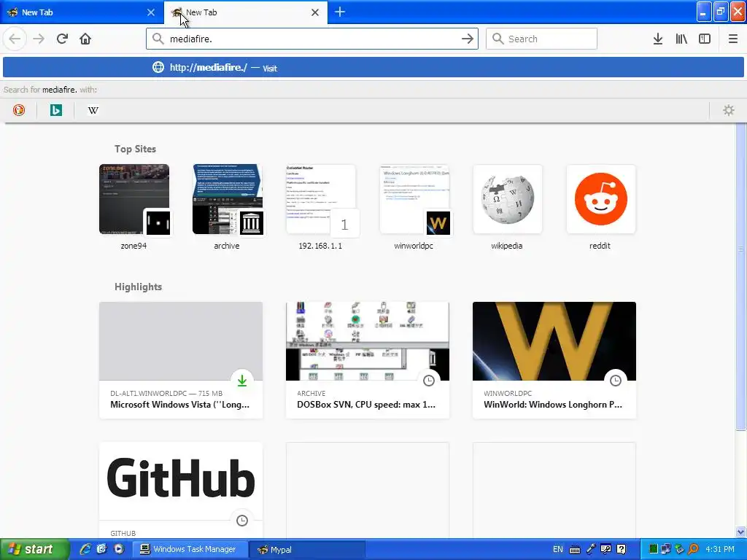Open the Library bookshelf icon
Screen dimensions: 747x560
click(x=681, y=39)
